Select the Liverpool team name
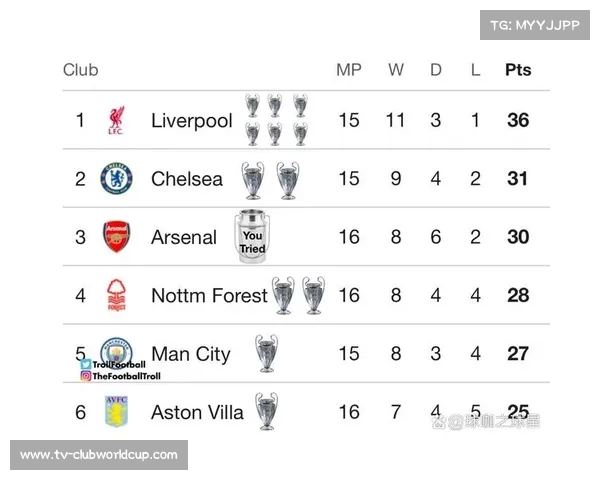Screen dimensions: 600x480 pyautogui.click(x=191, y=121)
